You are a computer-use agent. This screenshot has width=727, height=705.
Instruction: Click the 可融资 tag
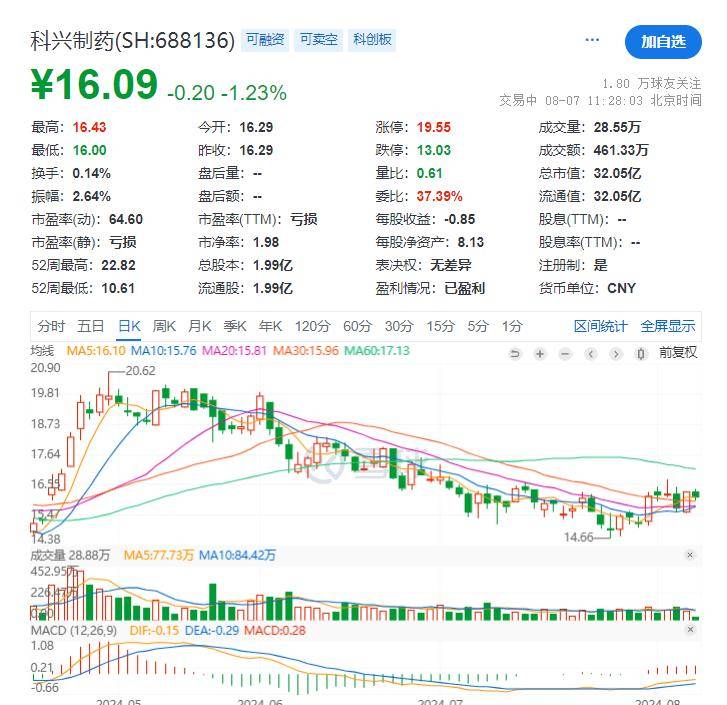(265, 40)
